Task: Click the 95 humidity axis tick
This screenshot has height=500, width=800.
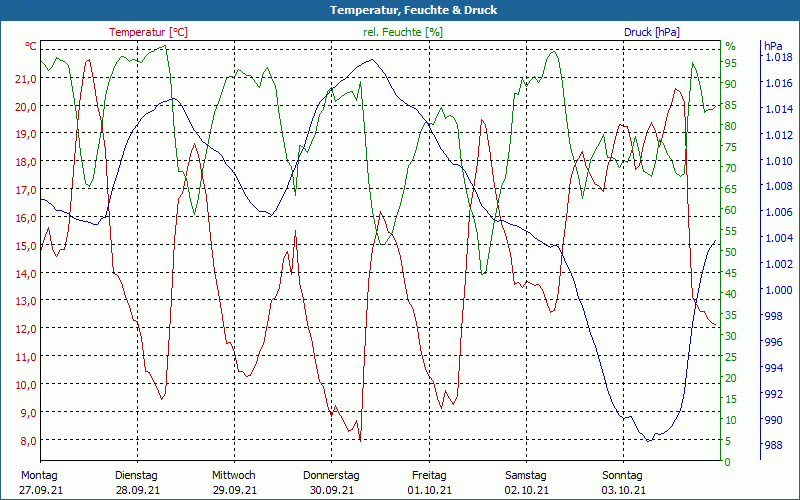Action: pyautogui.click(x=730, y=63)
